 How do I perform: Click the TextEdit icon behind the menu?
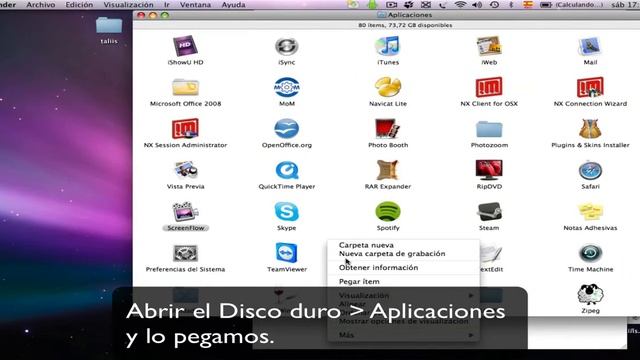[x=491, y=253]
